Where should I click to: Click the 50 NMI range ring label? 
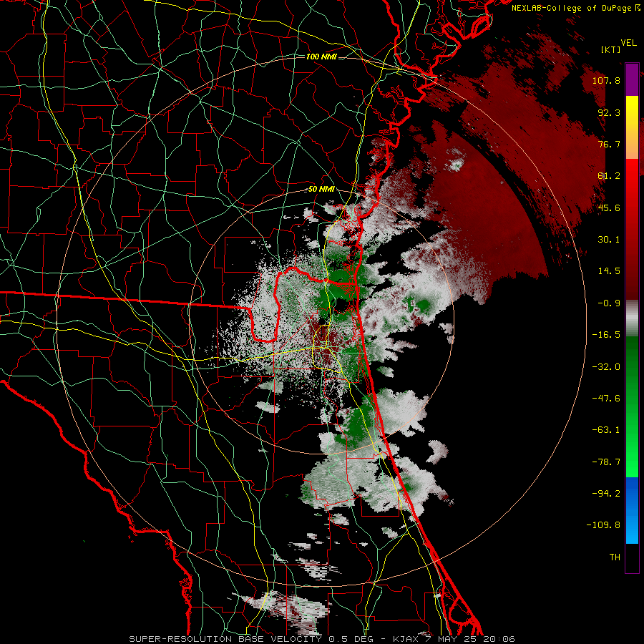tap(321, 190)
